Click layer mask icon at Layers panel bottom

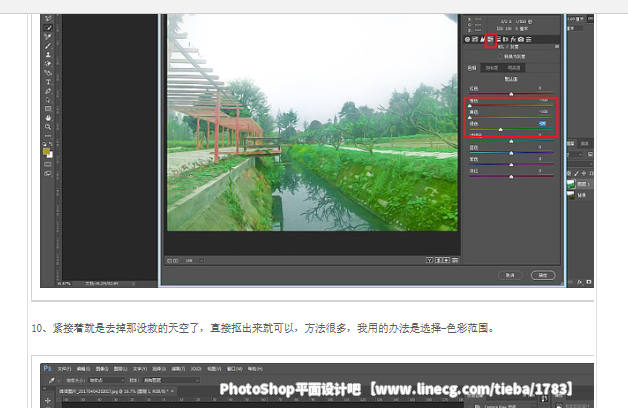(589, 282)
